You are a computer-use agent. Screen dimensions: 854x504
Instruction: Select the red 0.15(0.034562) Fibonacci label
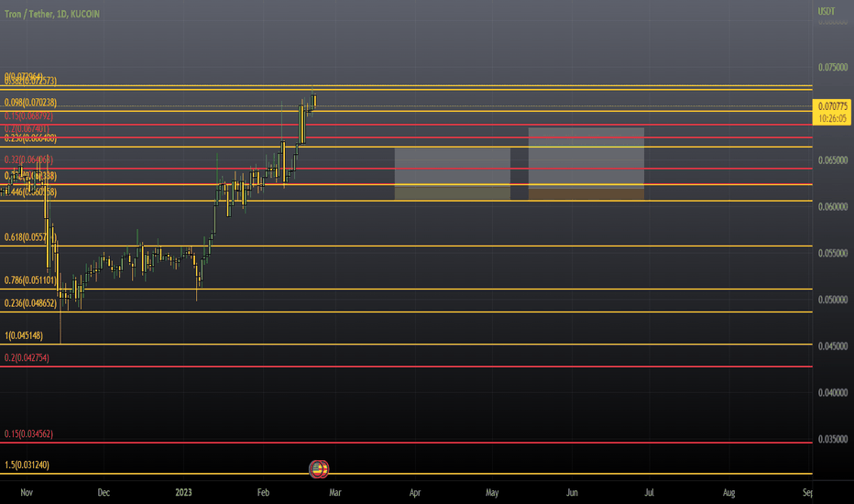tap(29, 434)
